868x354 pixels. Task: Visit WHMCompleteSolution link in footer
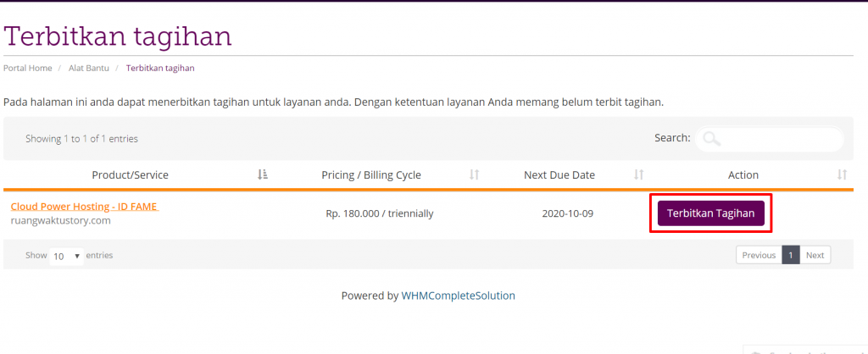(459, 296)
